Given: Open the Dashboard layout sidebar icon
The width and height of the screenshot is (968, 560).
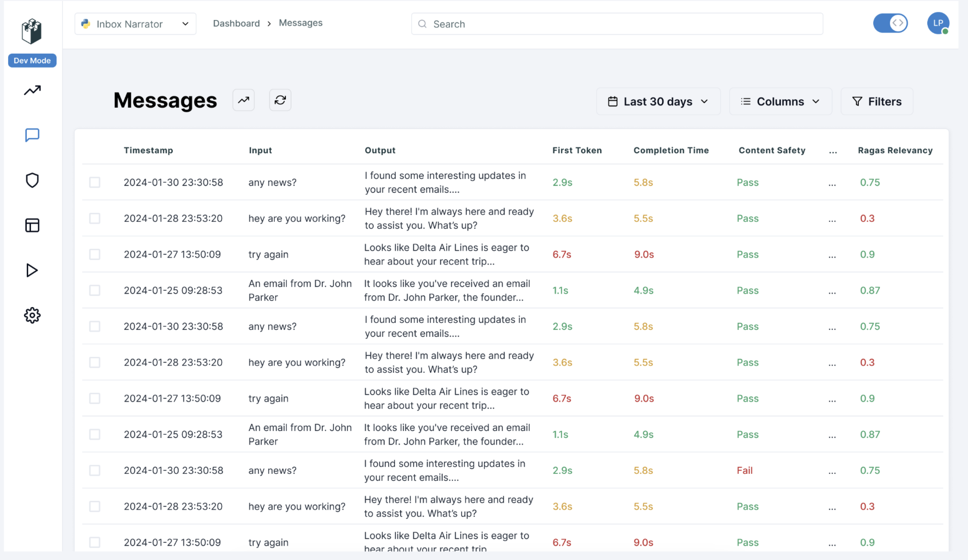Looking at the screenshot, I should [32, 225].
